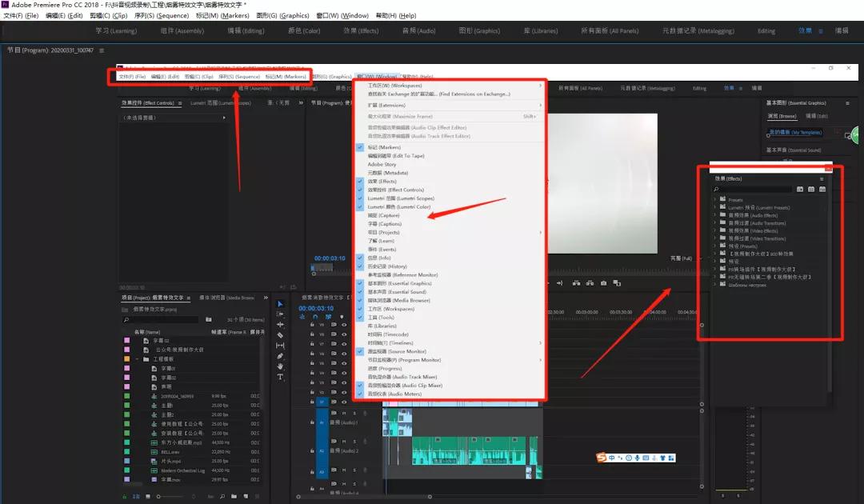Click the Project panel zoom slider

click(x=160, y=496)
